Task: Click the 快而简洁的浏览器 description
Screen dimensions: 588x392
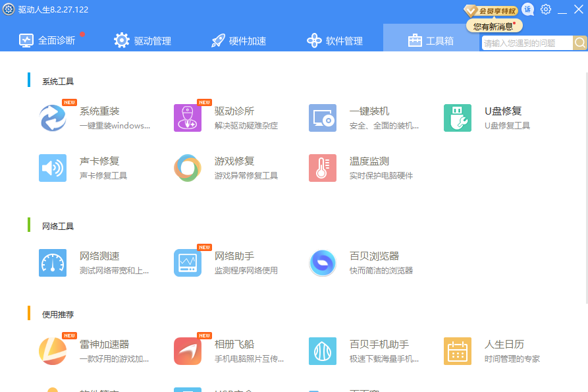Action: (381, 271)
